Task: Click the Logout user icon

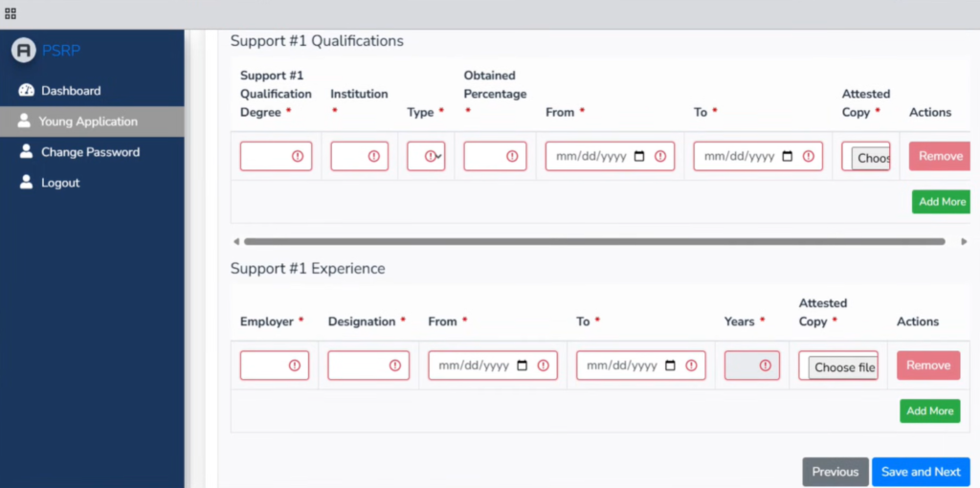Action: (x=26, y=183)
